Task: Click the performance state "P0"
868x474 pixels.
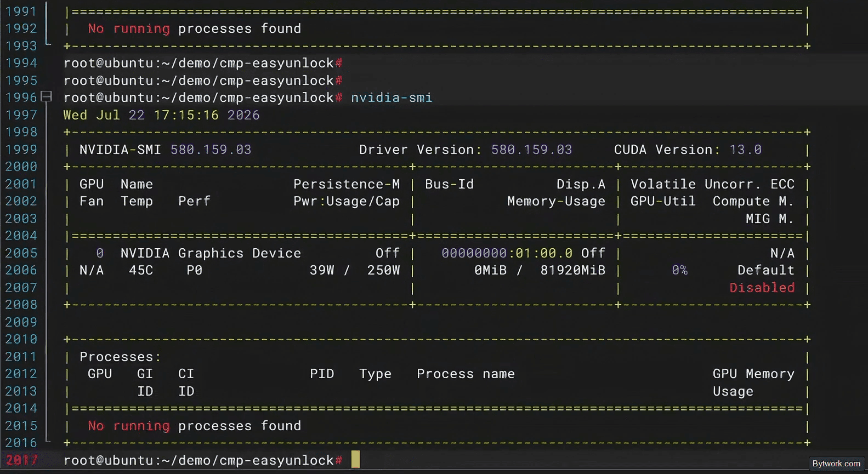Action: point(194,270)
